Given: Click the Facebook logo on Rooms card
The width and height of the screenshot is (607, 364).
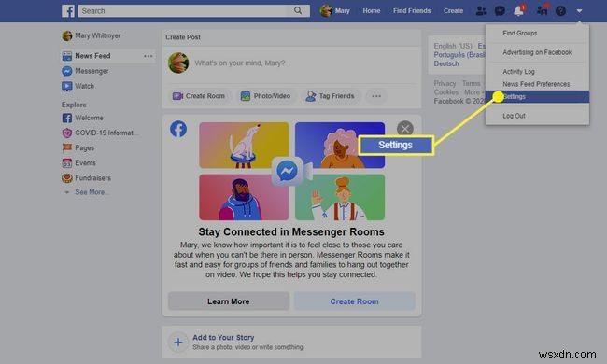Looking at the screenshot, I should (x=178, y=129).
